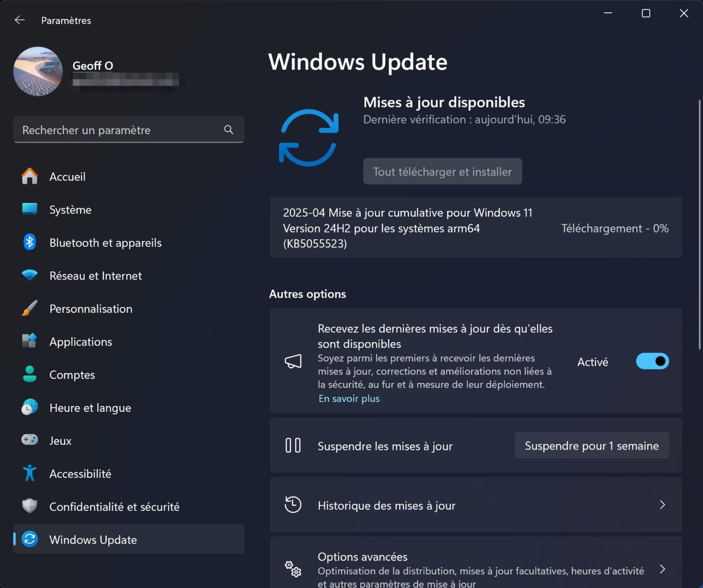Open the Comptes section
This screenshot has height=588, width=703.
tap(129, 375)
